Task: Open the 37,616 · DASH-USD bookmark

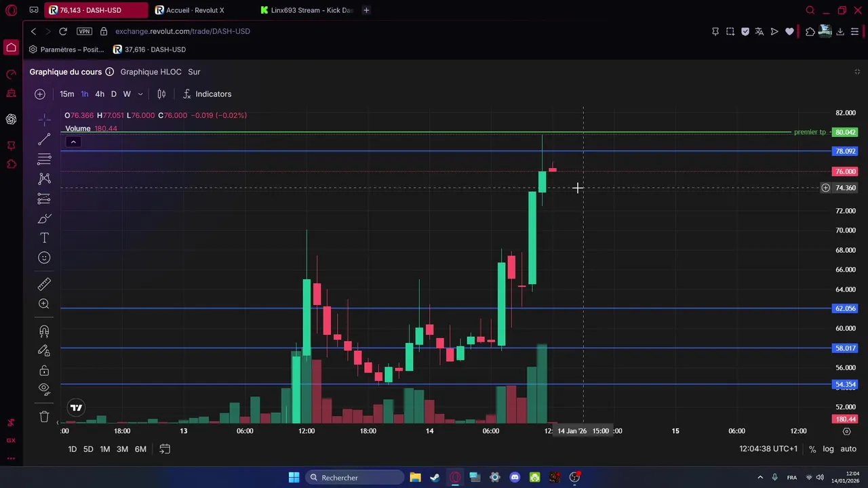Action: pyautogui.click(x=149, y=49)
